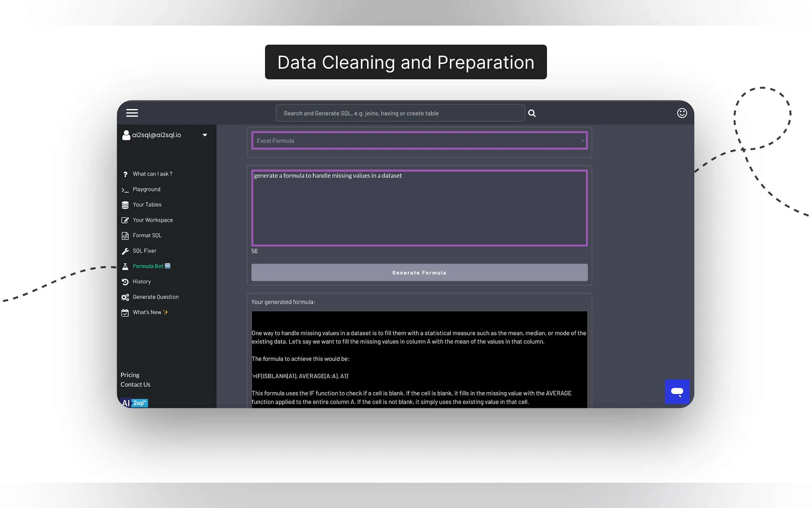Viewport: 812px width, 508px height.
Task: Click the History clock icon
Action: coord(125,282)
